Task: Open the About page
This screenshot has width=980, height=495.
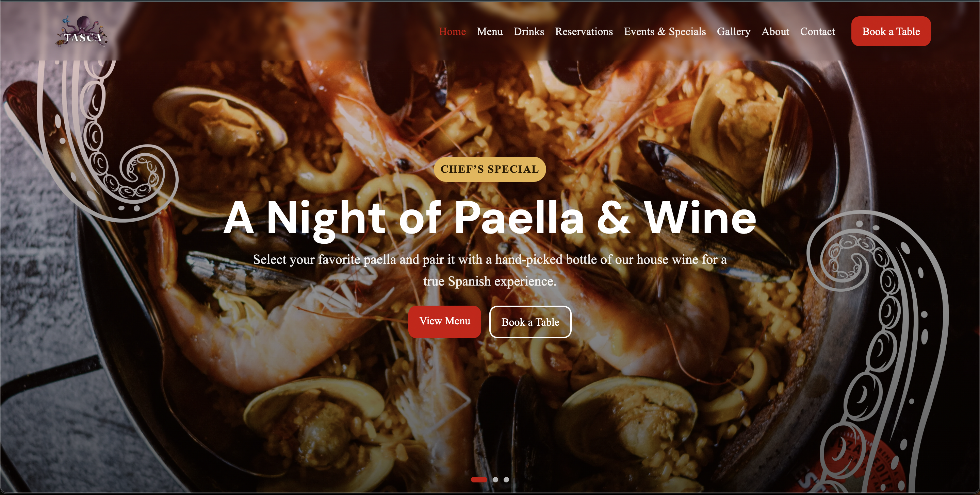Action: tap(775, 32)
